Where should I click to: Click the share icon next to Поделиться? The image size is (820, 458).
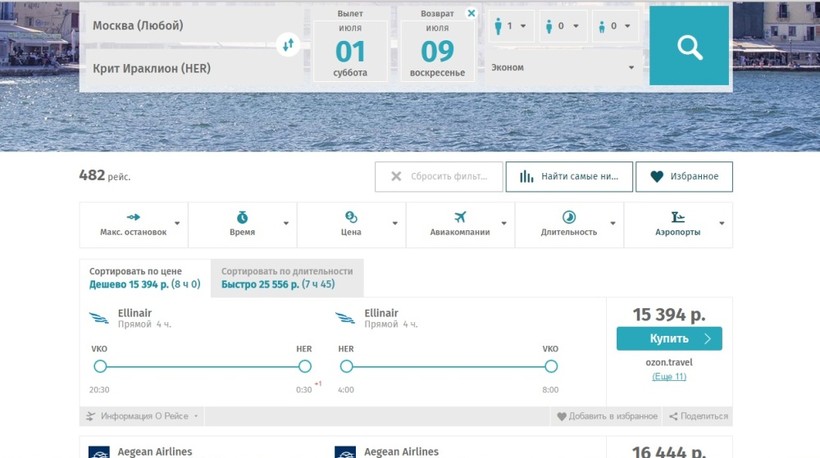coord(673,416)
